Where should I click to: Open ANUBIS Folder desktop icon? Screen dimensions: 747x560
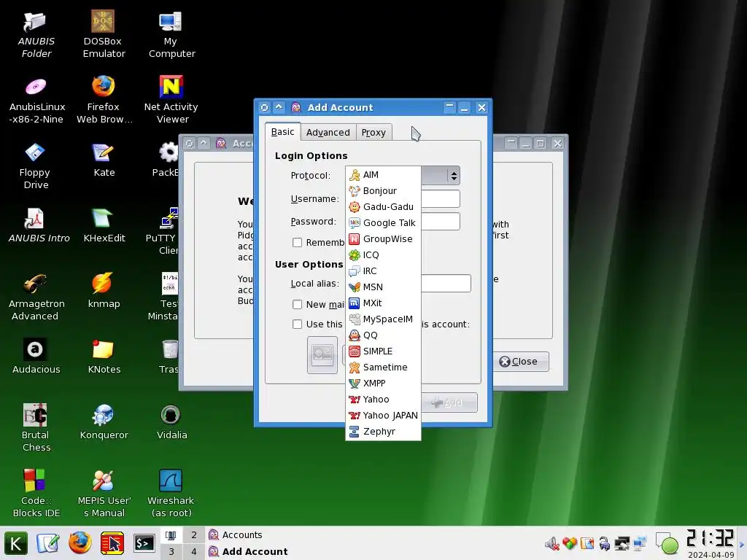(36, 34)
